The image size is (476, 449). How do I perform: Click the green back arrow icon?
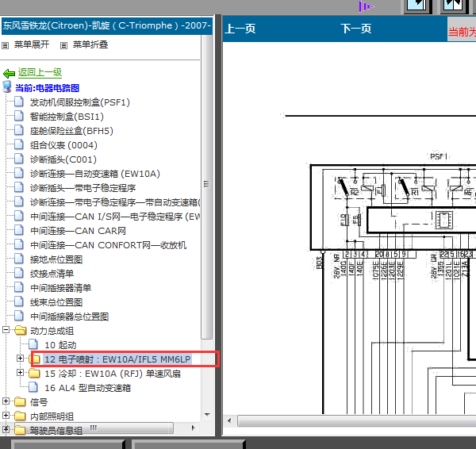point(9,73)
